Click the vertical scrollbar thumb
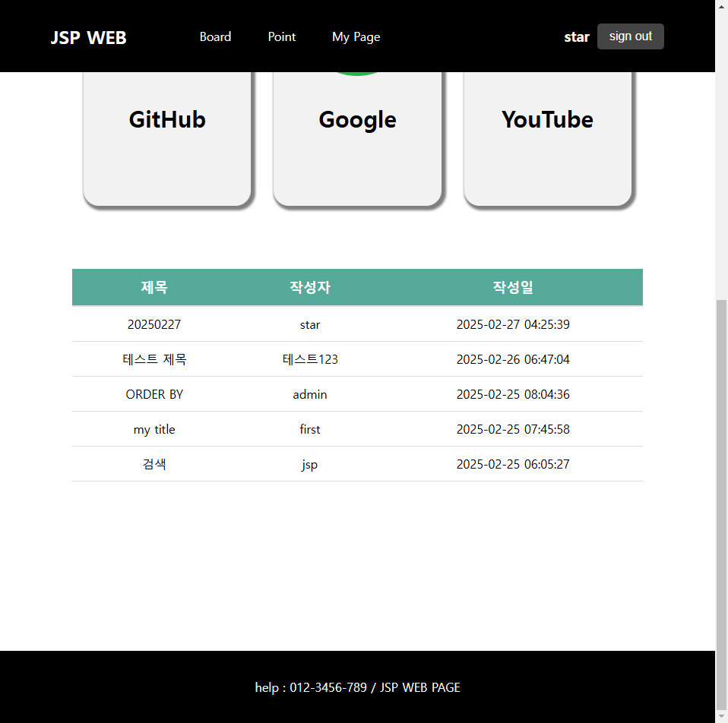 pos(721,504)
